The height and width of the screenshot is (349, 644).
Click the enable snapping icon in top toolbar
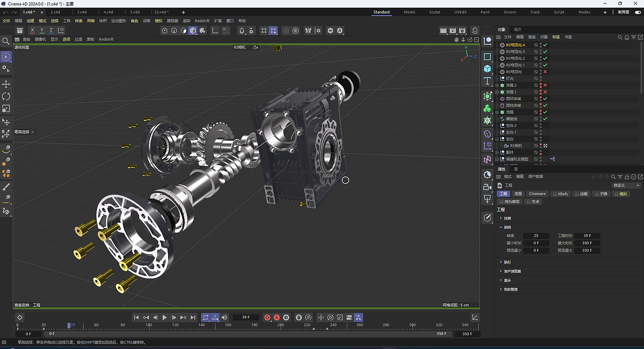point(273,30)
